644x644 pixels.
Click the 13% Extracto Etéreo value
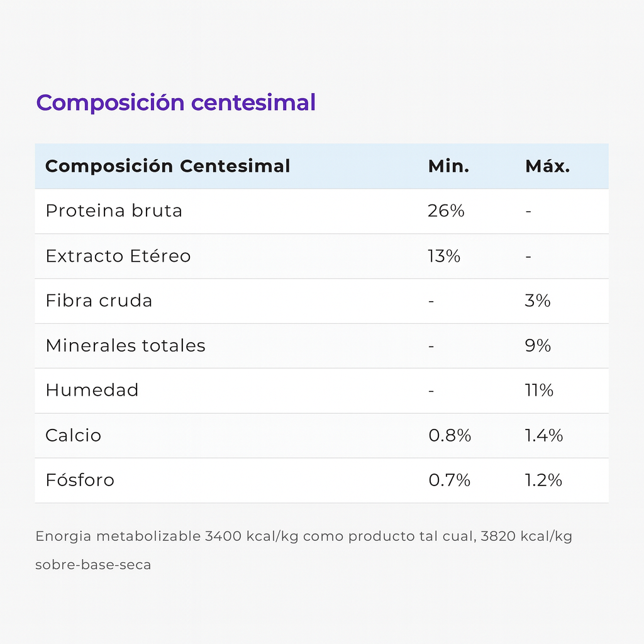tap(444, 256)
